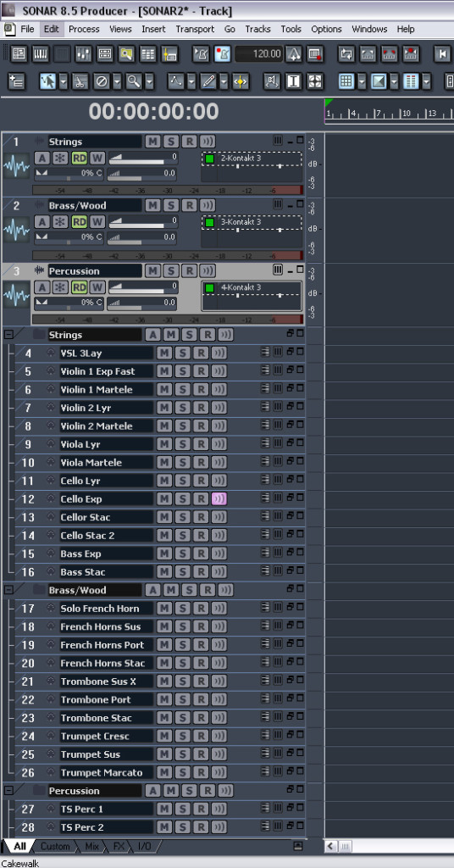
Task: Toggle the loop on/off toolbar icon
Action: pos(346,53)
